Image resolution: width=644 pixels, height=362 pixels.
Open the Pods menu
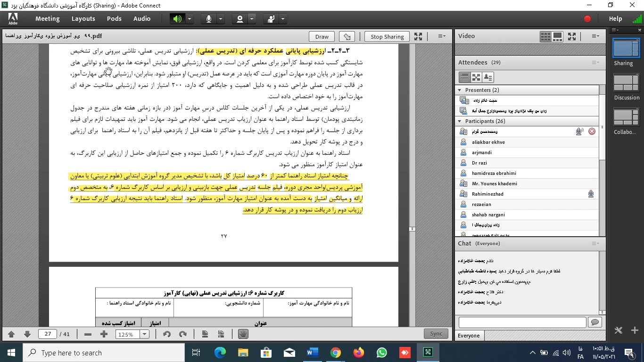click(114, 19)
